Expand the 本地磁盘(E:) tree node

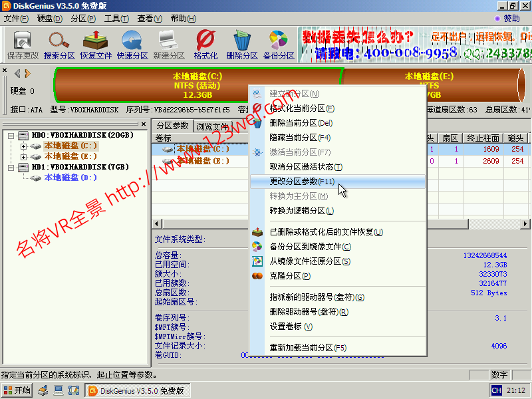pyautogui.click(x=24, y=157)
